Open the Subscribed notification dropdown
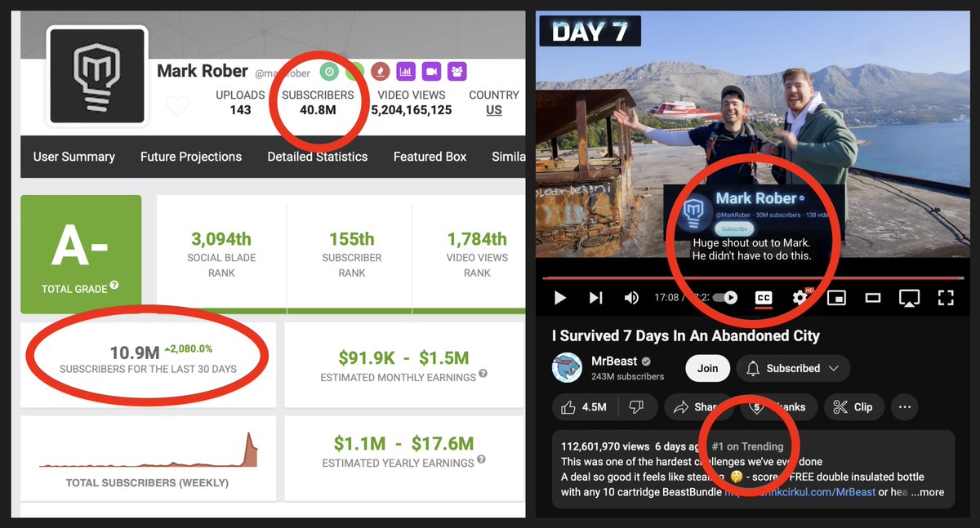 click(x=793, y=368)
